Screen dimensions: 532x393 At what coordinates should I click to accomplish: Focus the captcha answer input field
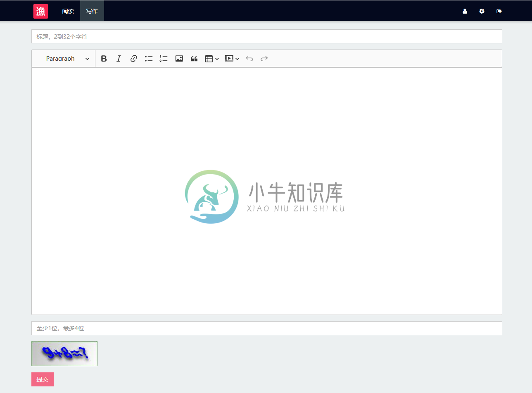click(x=267, y=328)
